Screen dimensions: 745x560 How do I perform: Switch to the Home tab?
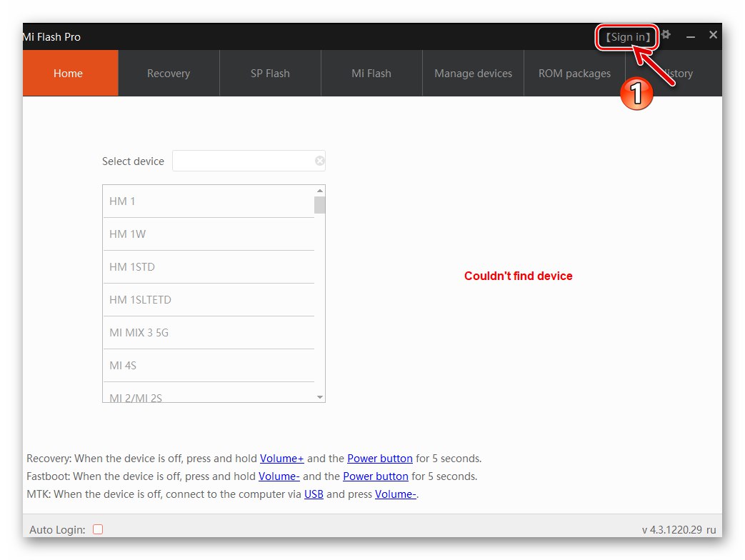coord(70,73)
